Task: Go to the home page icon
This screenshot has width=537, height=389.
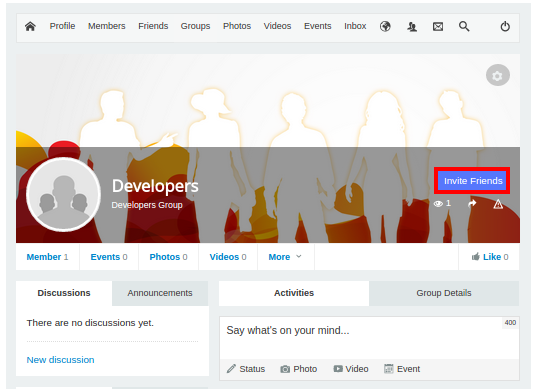Action: (x=30, y=26)
